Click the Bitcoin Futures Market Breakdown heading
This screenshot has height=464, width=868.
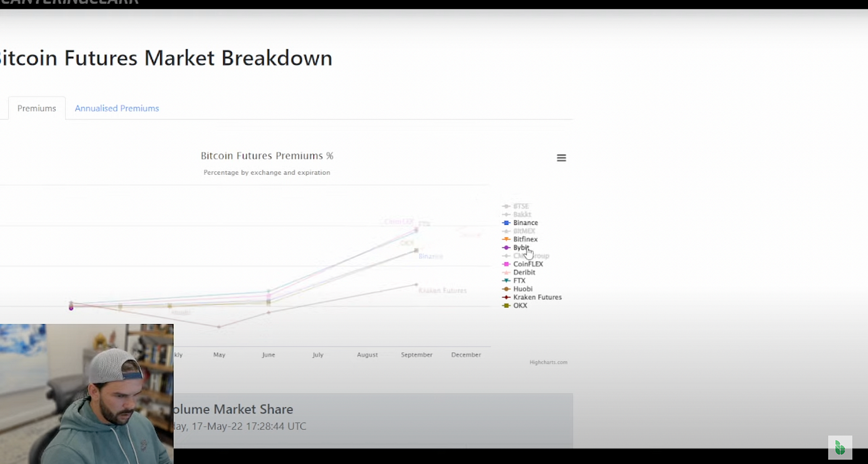click(165, 58)
